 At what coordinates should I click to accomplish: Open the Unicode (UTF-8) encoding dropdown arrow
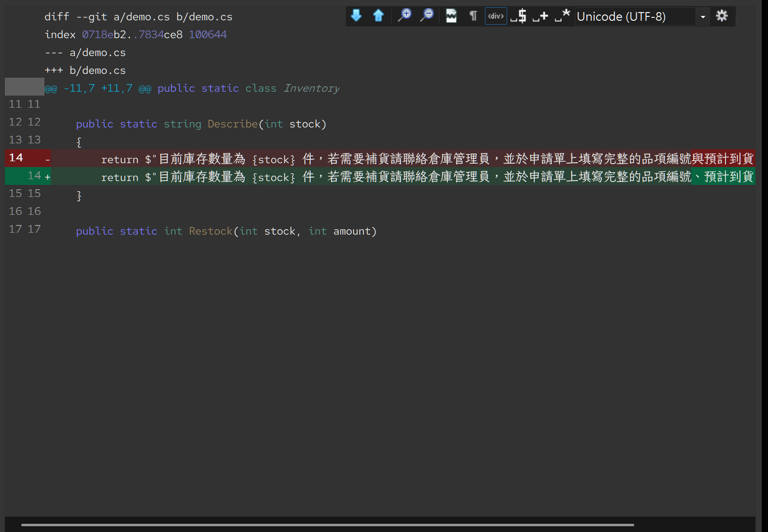tap(703, 17)
